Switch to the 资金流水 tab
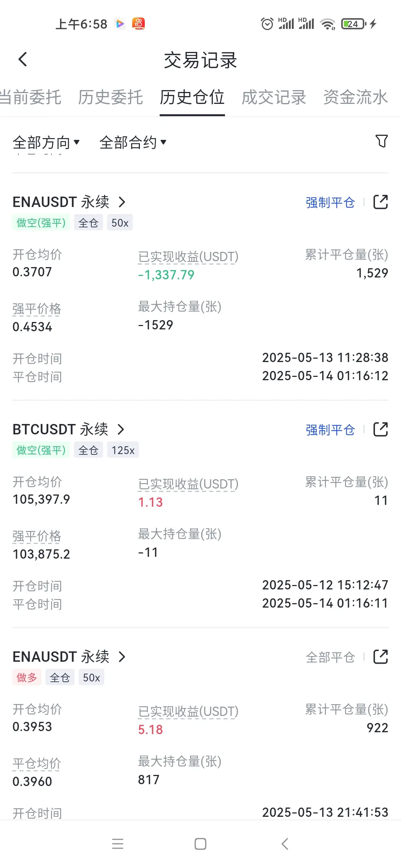The image size is (401, 868). [355, 98]
